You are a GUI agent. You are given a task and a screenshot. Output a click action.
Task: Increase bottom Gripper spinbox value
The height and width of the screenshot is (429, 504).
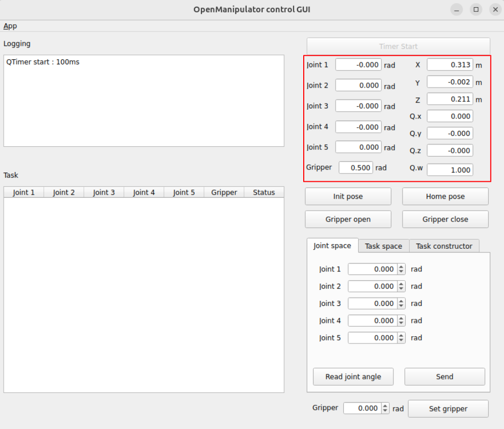pos(386,406)
